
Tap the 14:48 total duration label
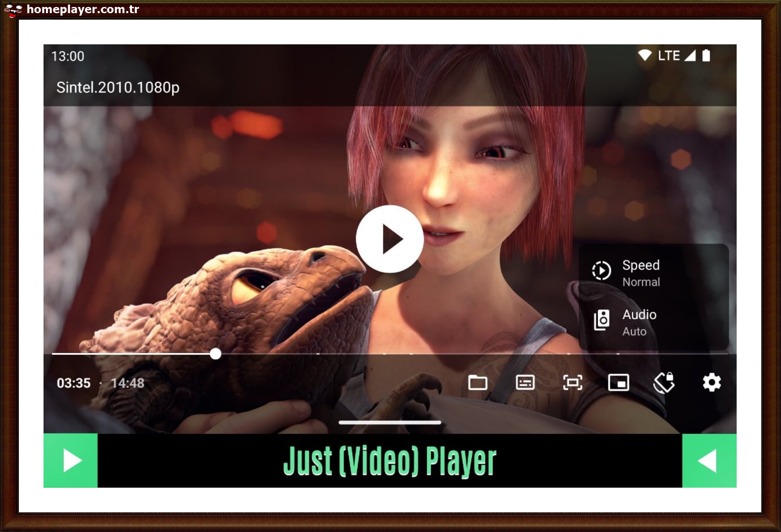128,383
